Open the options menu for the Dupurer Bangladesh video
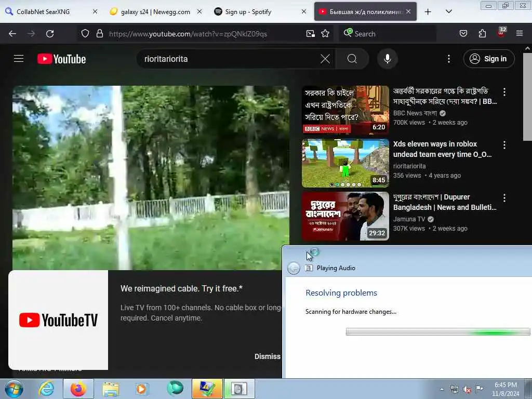Image resolution: width=532 pixels, height=399 pixels. [504, 198]
